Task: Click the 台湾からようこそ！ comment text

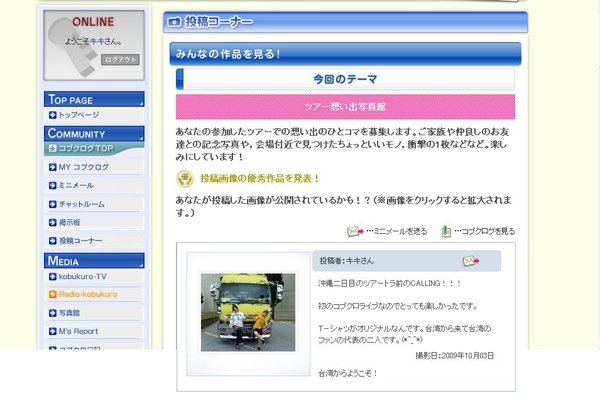Action: (x=348, y=373)
